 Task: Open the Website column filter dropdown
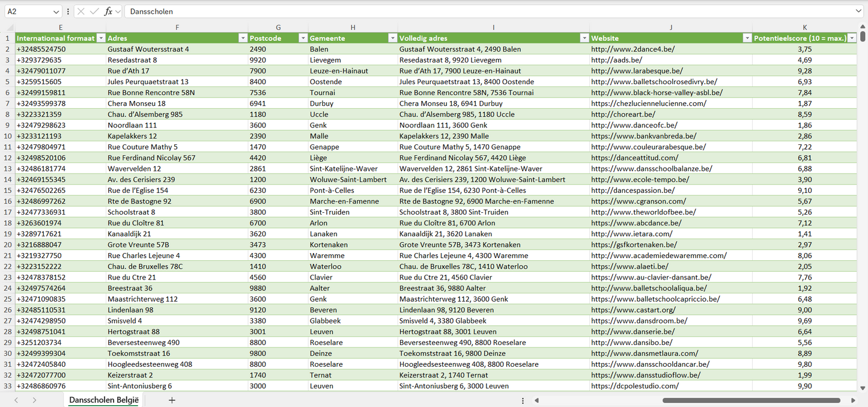point(747,38)
